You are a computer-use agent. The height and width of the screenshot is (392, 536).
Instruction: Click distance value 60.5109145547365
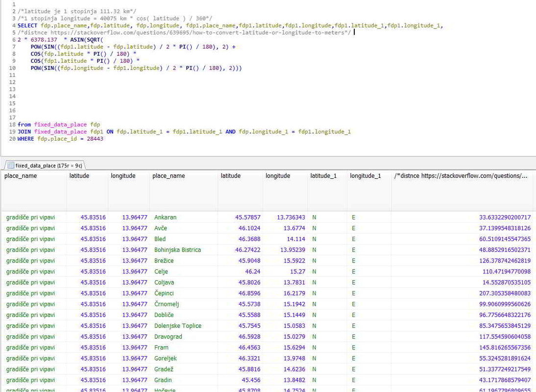[x=505, y=239]
